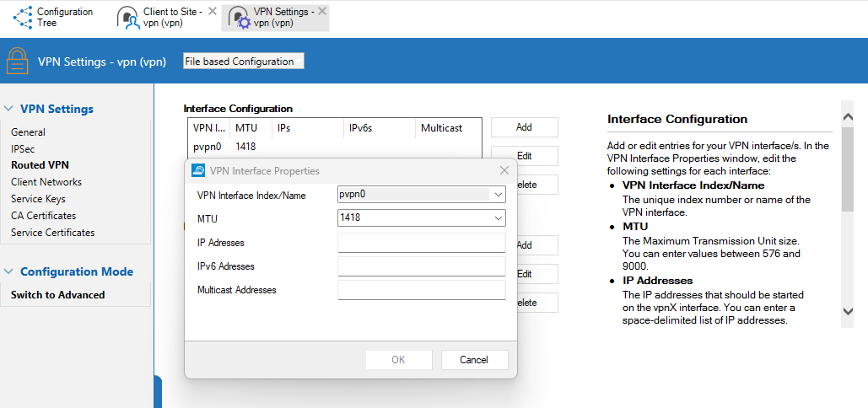Image resolution: width=868 pixels, height=408 pixels.
Task: Click the Client to Site tab icon
Action: coord(128,18)
